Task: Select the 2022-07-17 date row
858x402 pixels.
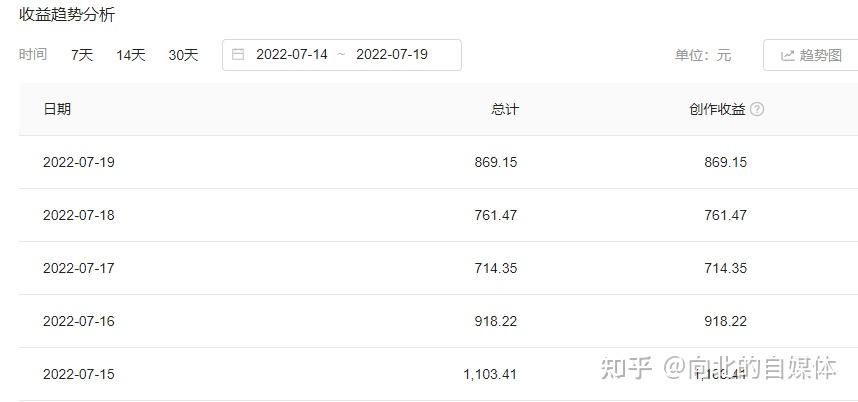Action: 79,268
